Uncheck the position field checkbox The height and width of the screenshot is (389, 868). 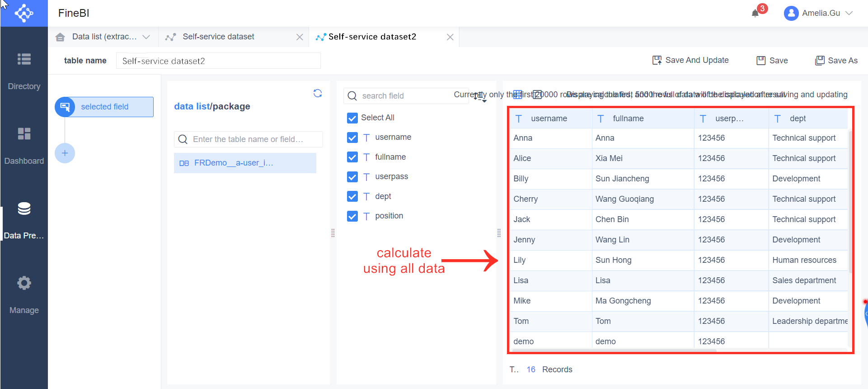coord(352,216)
